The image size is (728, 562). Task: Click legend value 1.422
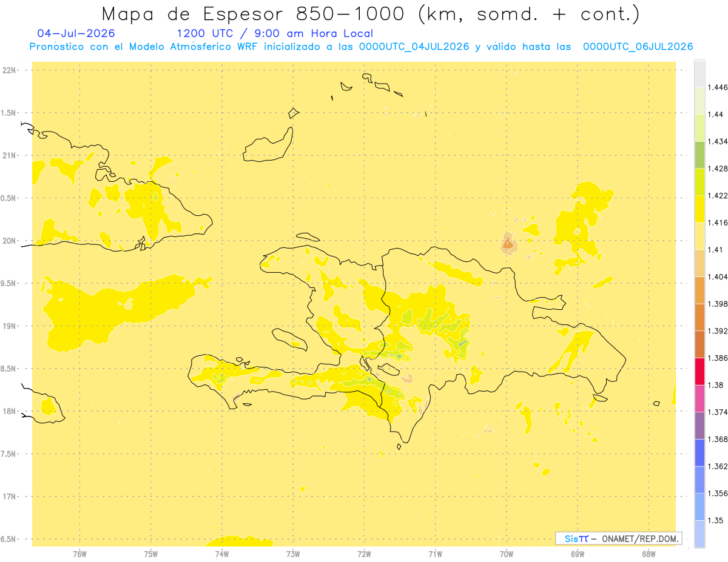point(719,196)
